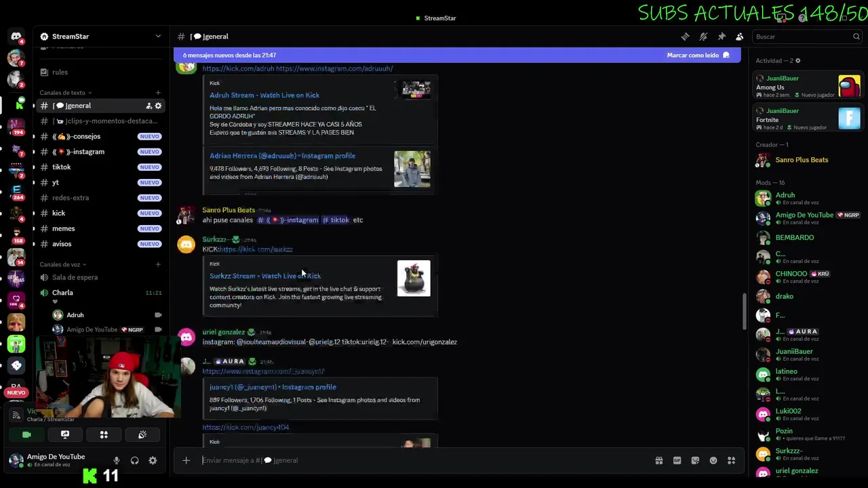Open pinned messages pin icon
Viewport: 868px width, 488px height.
722,37
